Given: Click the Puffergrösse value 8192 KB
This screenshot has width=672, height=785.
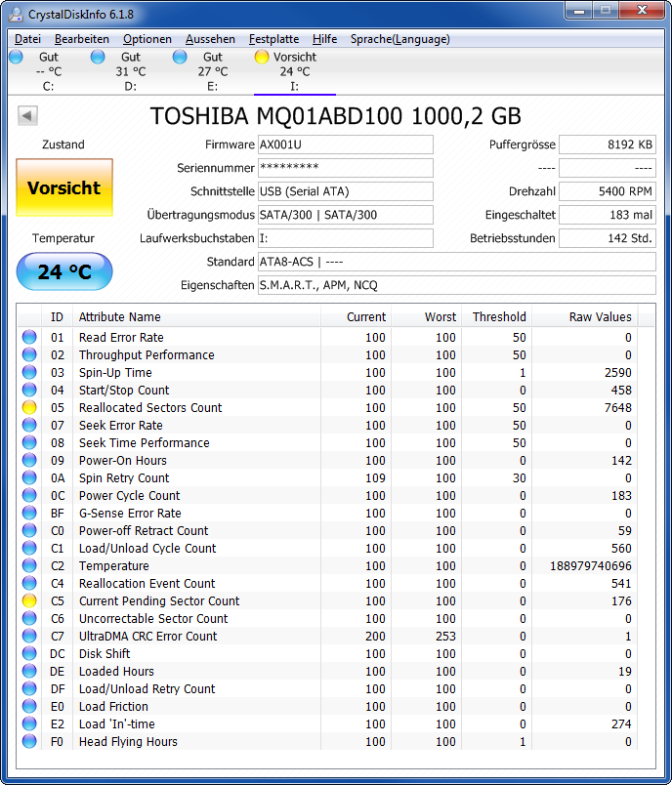Looking at the screenshot, I should pos(608,145).
